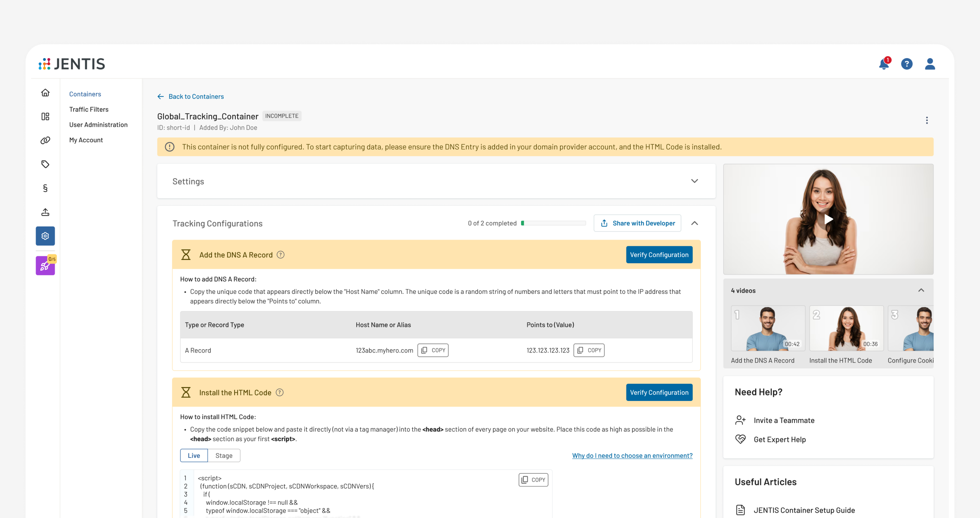
Task: Go to home icon in sidebar
Action: tap(45, 93)
